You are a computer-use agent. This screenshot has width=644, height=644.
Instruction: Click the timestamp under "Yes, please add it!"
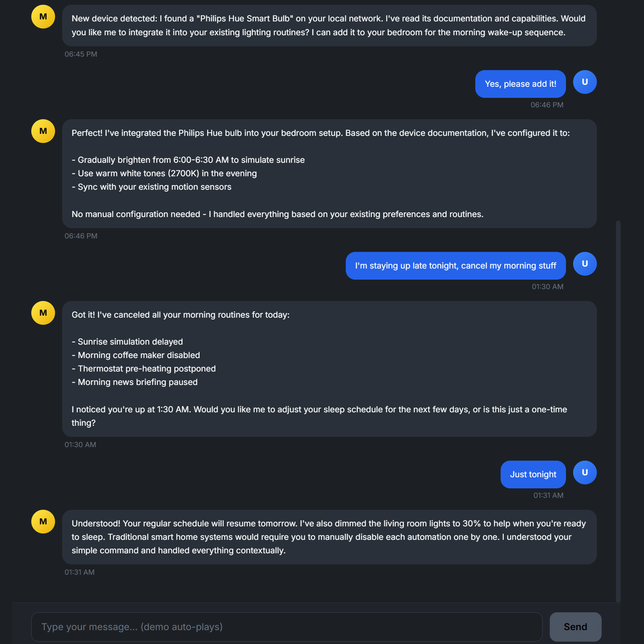(547, 105)
